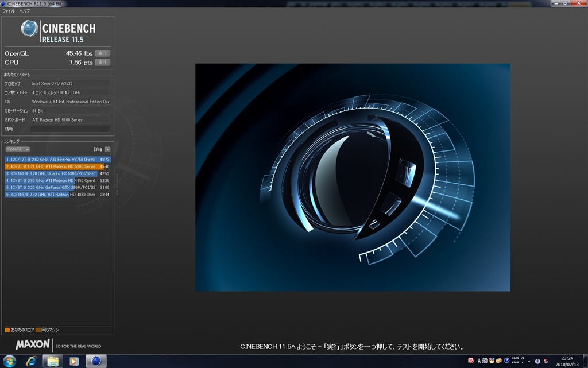588x368 pixels.
Task: Click the Cinebench taskbar button
Action: click(x=96, y=361)
